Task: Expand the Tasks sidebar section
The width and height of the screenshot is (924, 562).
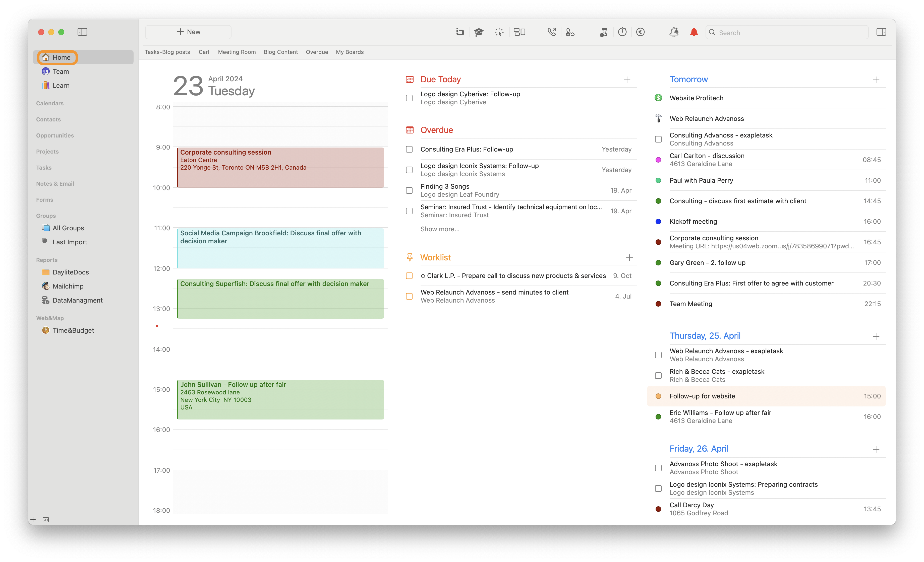Action: click(x=44, y=168)
